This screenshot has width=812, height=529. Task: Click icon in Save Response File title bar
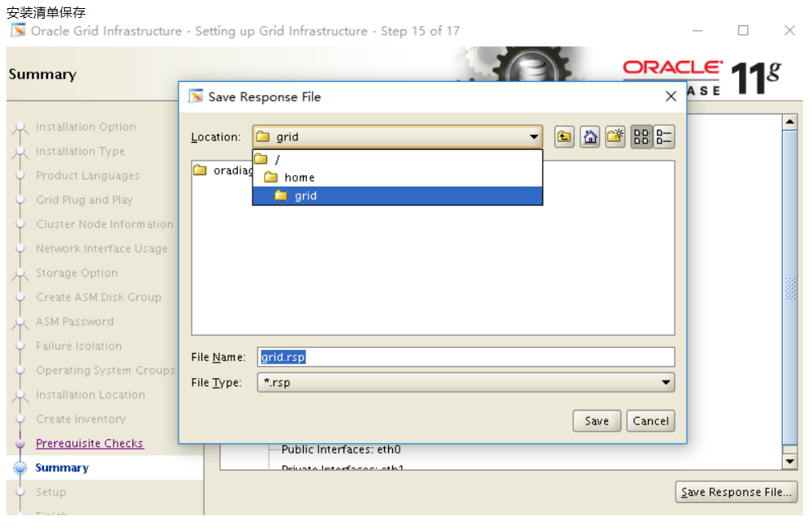click(x=196, y=97)
